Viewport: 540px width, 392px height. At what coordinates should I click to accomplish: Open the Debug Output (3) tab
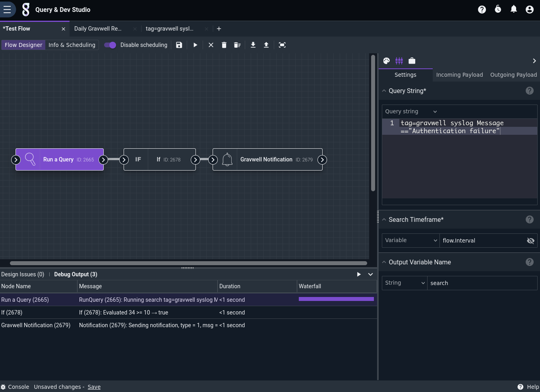tap(75, 274)
